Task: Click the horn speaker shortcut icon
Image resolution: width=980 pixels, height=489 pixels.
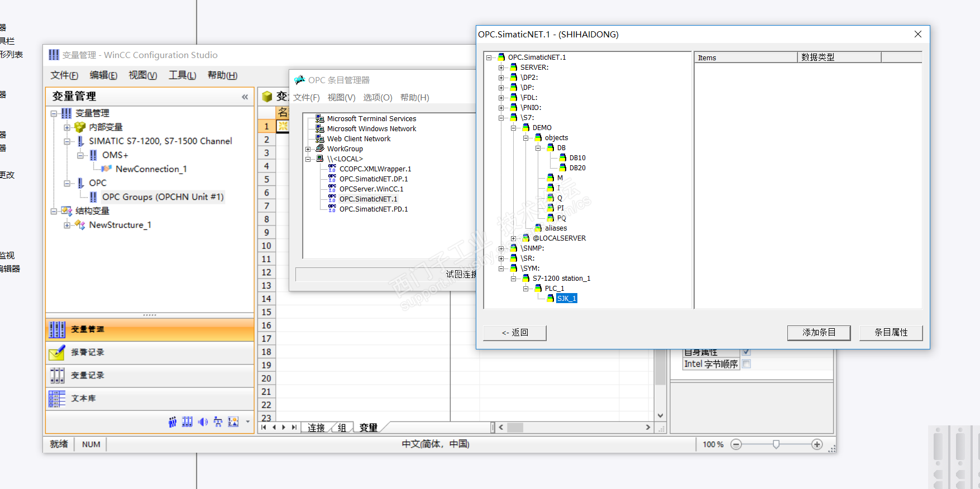Action: (203, 422)
